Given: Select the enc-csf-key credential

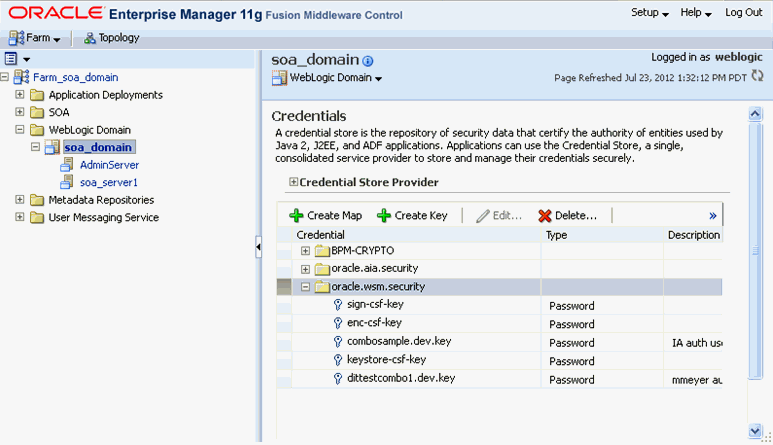Looking at the screenshot, I should 374,323.
